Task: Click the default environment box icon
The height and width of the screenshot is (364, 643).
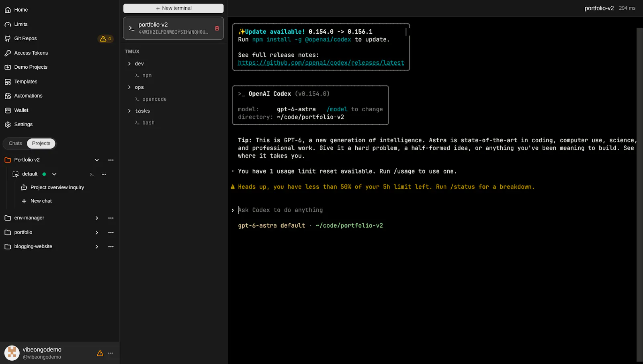Action: click(16, 174)
